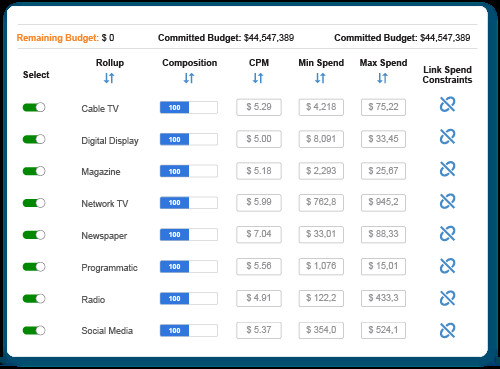Sort by the Rollup column arrows
Screen dimensions: 500x369
coord(109,78)
